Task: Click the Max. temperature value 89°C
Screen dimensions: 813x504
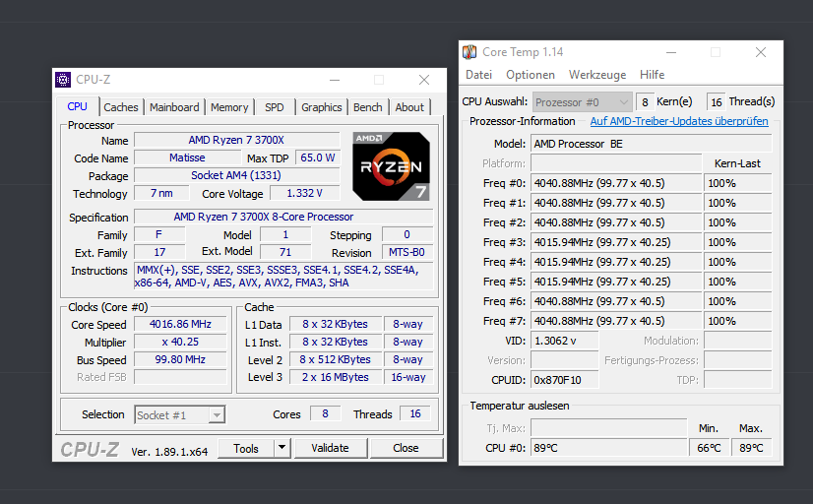Action: (x=751, y=448)
